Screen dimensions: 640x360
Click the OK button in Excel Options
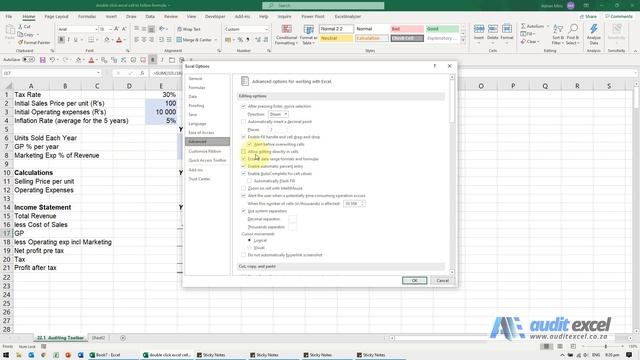coord(415,281)
